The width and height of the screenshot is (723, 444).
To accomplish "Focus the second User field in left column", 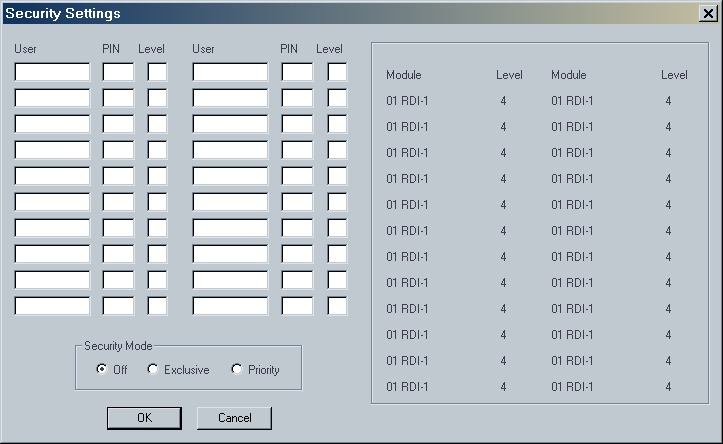I will (52, 98).
